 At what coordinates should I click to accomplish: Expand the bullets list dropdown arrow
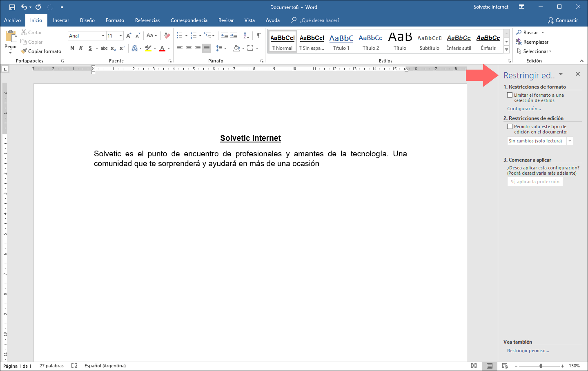coord(186,36)
